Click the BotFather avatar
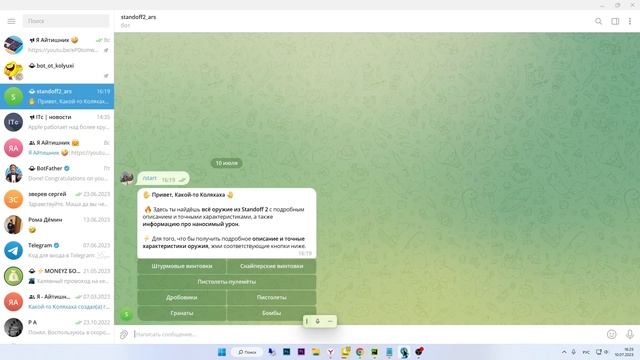 [13, 173]
